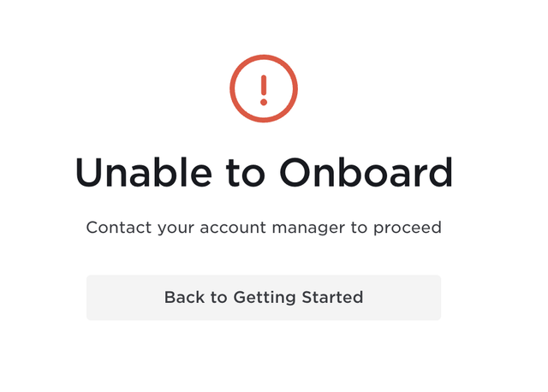The width and height of the screenshot is (548, 392).
Task: Tap the circular warning symbol above heading
Action: (x=264, y=88)
